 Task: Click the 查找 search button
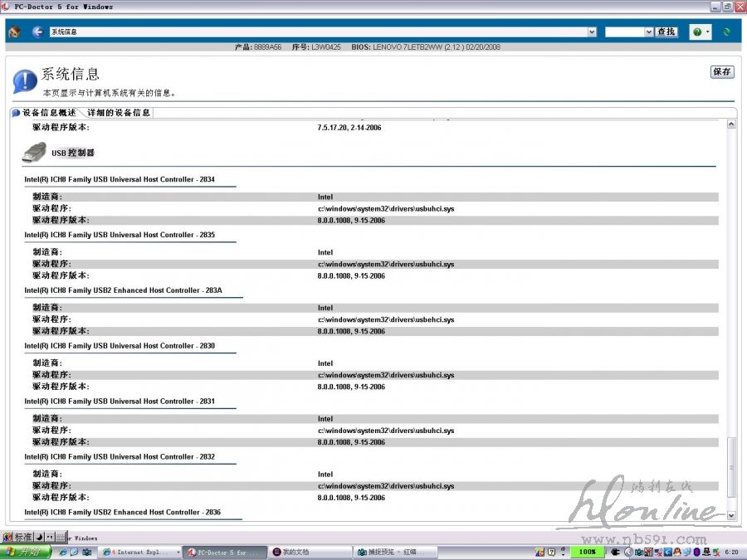coord(666,32)
